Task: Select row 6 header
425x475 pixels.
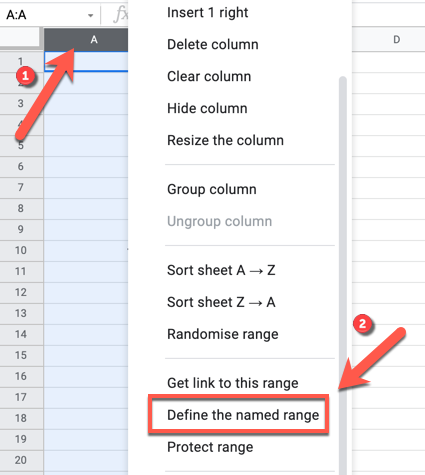Action: [x=21, y=167]
